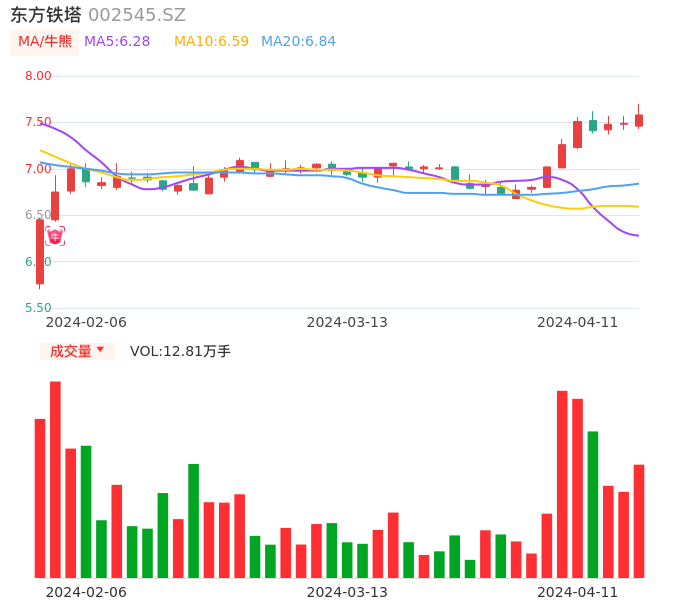
Task: Select the MA10:6.59 legend label
Action: click(211, 42)
